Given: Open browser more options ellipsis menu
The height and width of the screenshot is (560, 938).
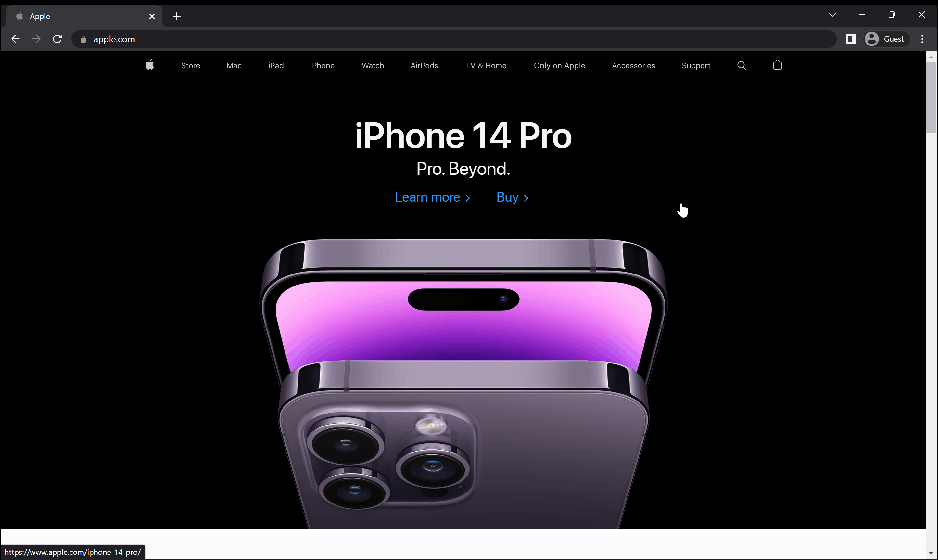Looking at the screenshot, I should coord(922,39).
